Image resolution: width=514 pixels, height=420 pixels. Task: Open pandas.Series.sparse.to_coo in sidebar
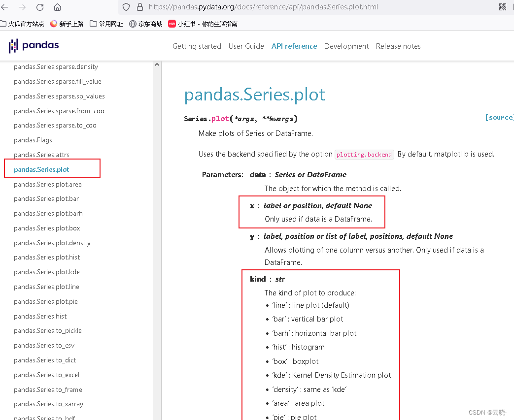(x=55, y=126)
